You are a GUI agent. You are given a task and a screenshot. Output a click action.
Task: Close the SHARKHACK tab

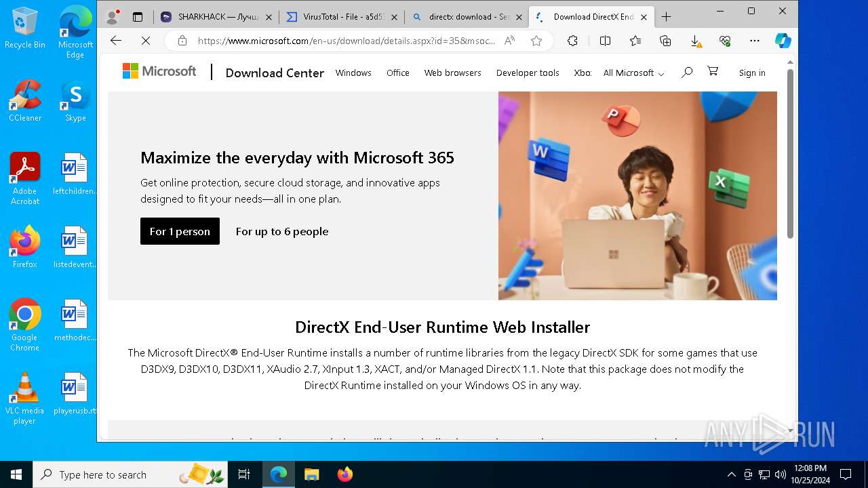(269, 17)
